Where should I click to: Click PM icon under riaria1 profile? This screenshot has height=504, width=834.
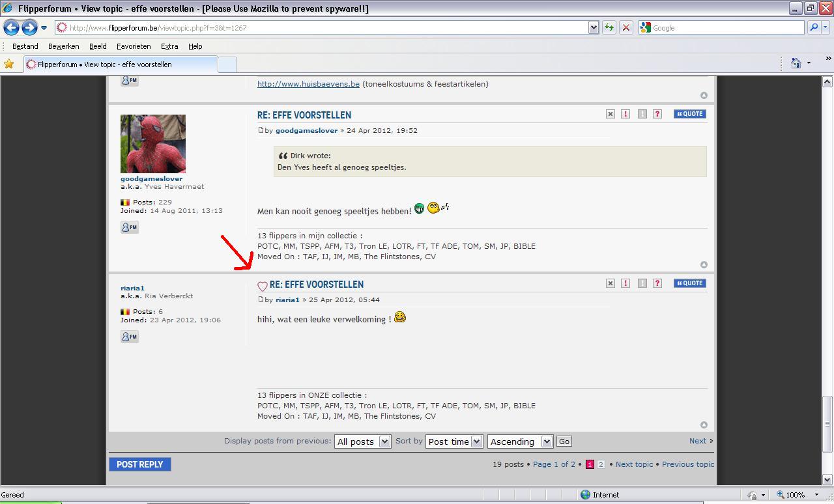[129, 337]
